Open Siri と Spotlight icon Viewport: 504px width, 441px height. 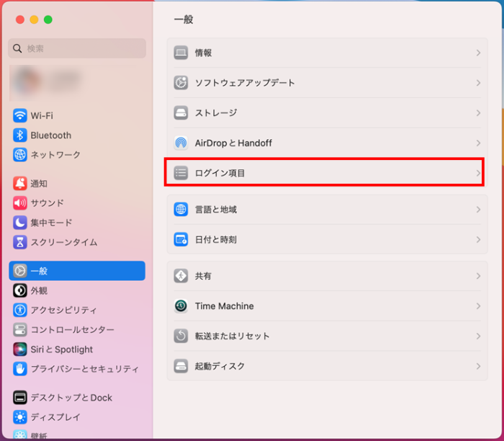pyautogui.click(x=19, y=349)
